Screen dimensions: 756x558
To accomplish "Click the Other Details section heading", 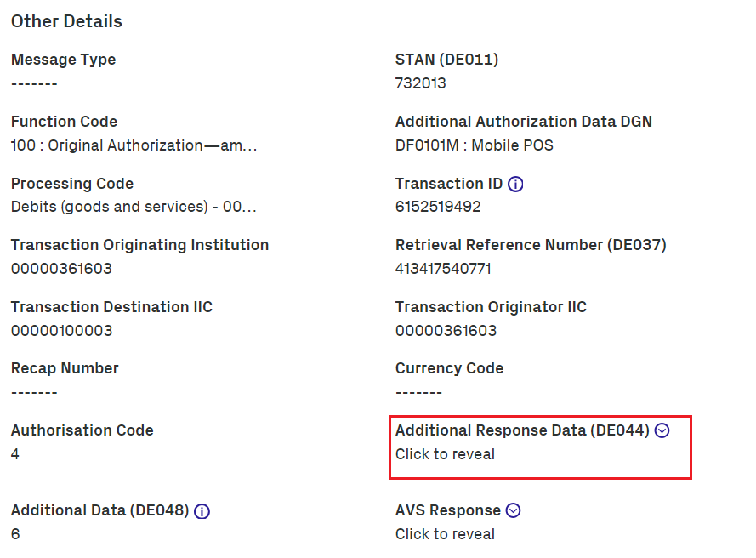I will point(66,21).
